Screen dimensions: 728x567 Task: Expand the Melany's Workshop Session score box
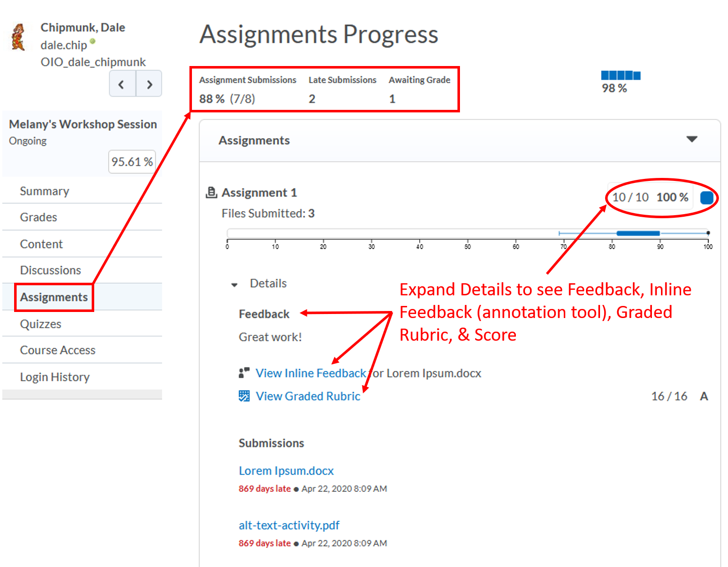coord(132,162)
